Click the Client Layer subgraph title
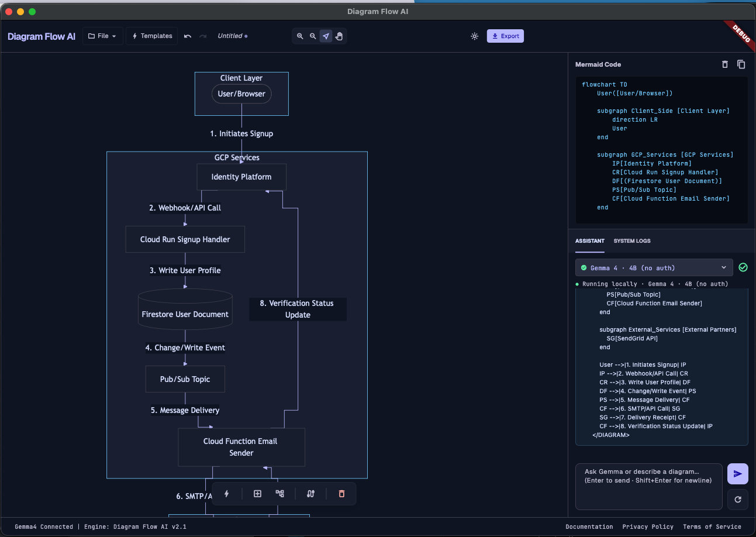Image resolution: width=756 pixels, height=537 pixels. click(x=241, y=78)
